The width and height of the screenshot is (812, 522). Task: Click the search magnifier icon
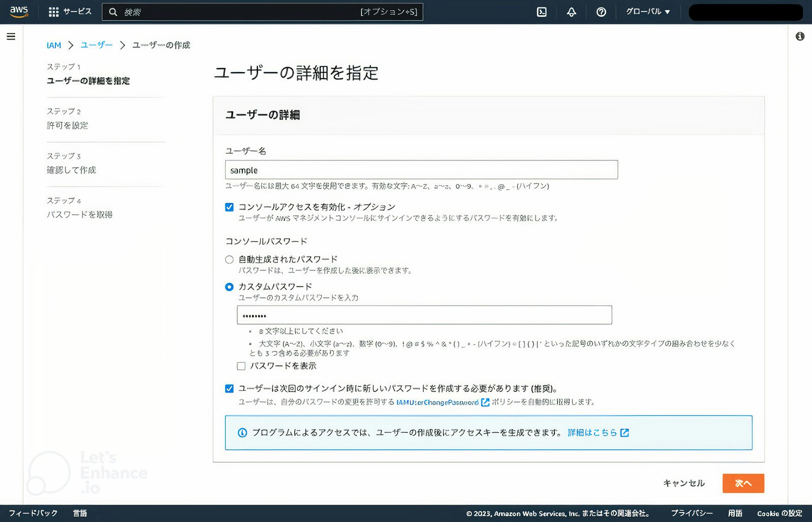coord(113,12)
